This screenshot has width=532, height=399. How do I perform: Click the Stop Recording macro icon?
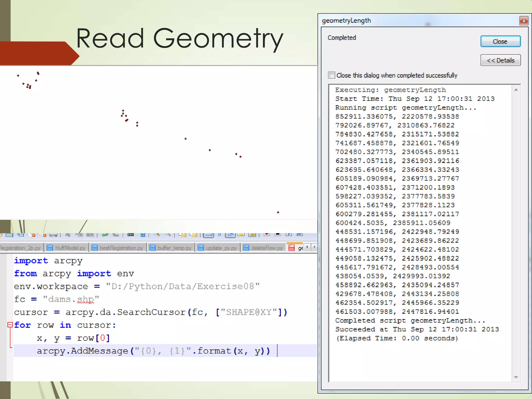tap(278, 234)
